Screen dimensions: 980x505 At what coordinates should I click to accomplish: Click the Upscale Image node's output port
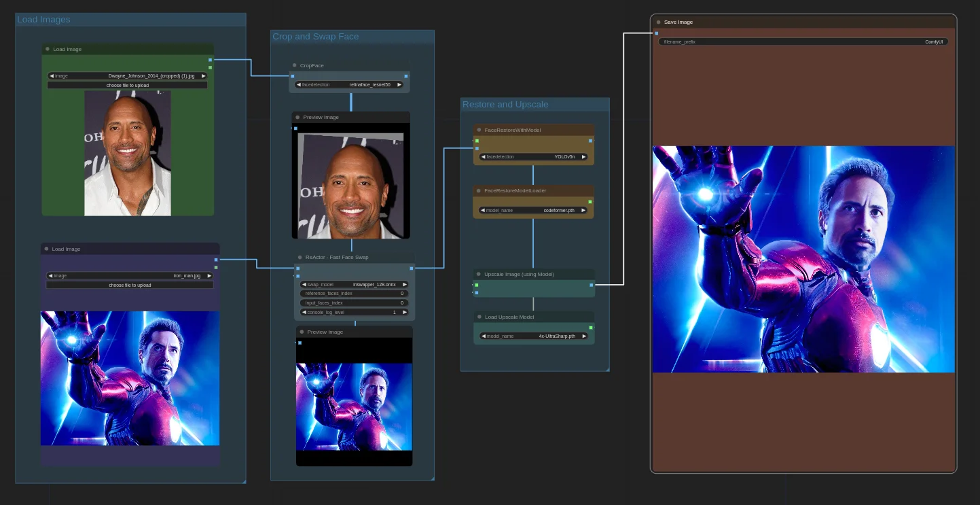tap(592, 285)
